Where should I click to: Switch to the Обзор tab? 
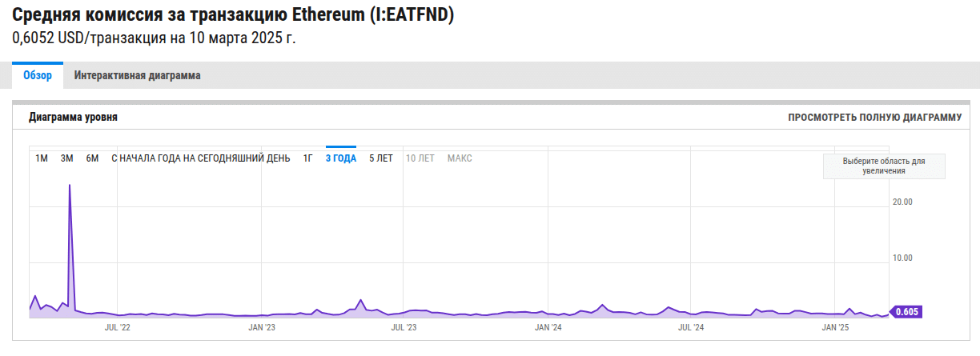coord(38,76)
